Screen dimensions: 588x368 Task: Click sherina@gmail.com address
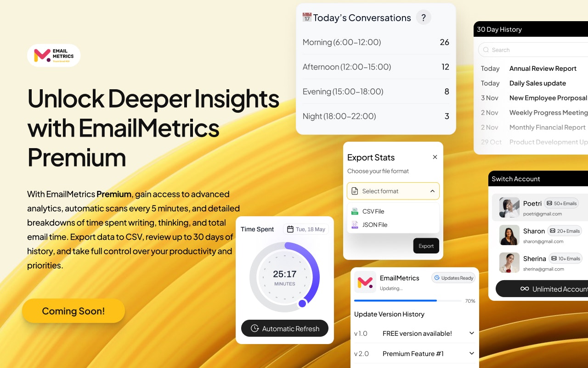click(543, 269)
